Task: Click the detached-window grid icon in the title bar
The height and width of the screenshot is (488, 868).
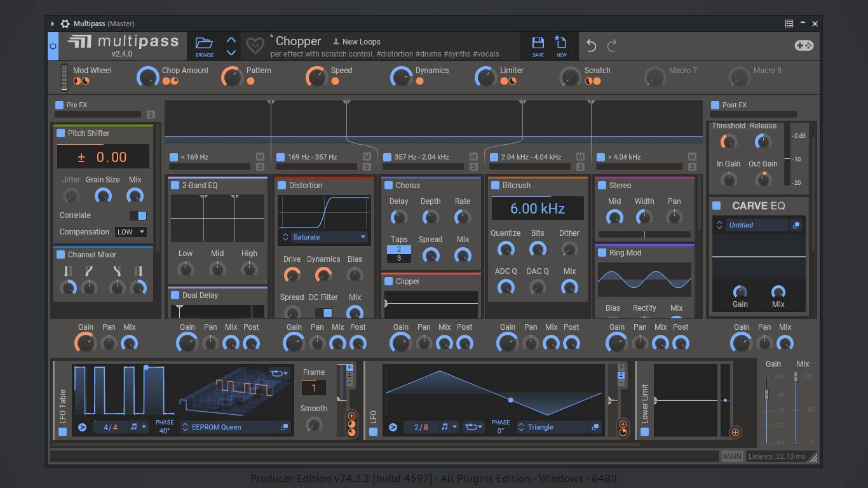Action: (x=789, y=24)
